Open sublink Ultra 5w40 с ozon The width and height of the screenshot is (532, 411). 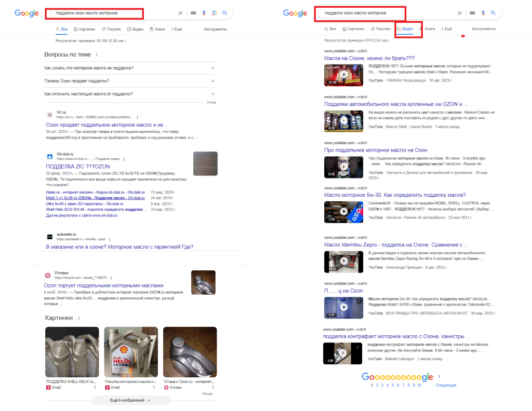click(85, 204)
